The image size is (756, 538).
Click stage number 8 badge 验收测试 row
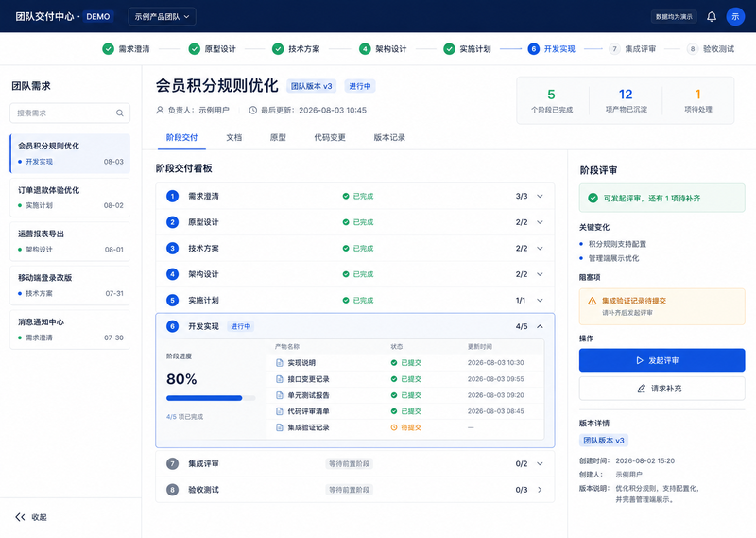172,490
